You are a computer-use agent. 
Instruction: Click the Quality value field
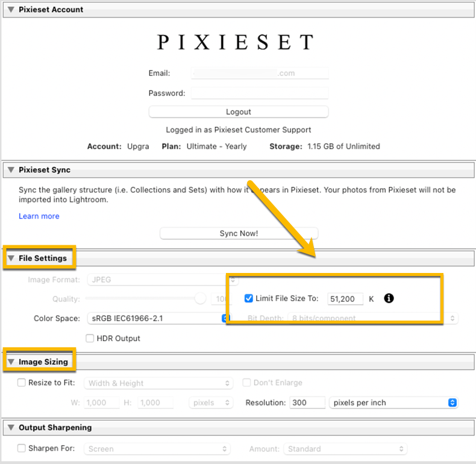(x=221, y=299)
